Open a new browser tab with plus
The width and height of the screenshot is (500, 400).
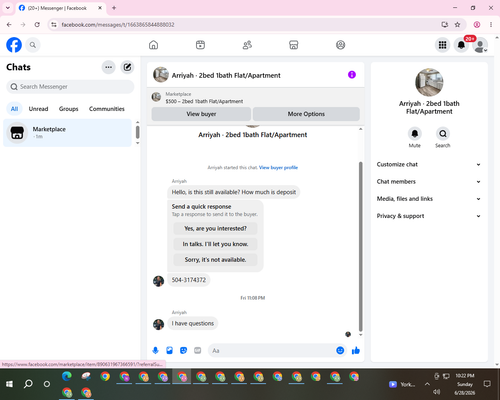(x=114, y=8)
